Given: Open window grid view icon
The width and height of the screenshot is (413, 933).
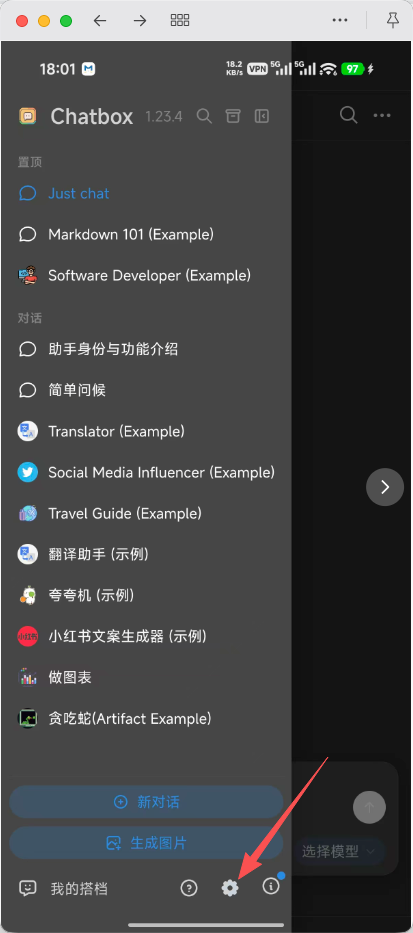Looking at the screenshot, I should (180, 21).
